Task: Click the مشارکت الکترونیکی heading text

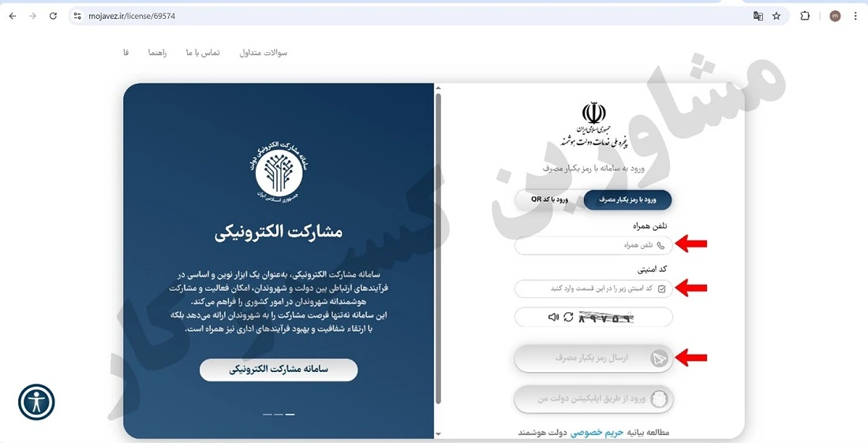Action: pyautogui.click(x=279, y=233)
